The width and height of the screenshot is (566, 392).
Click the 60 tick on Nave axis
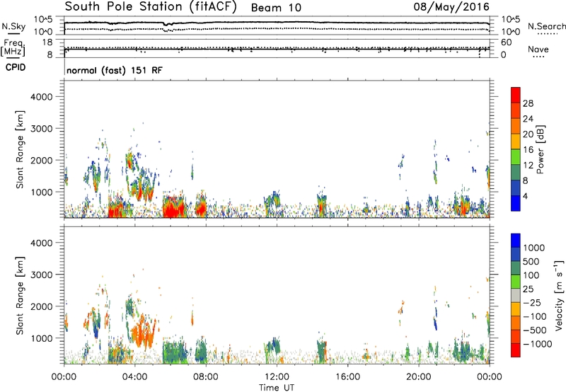tap(506, 42)
